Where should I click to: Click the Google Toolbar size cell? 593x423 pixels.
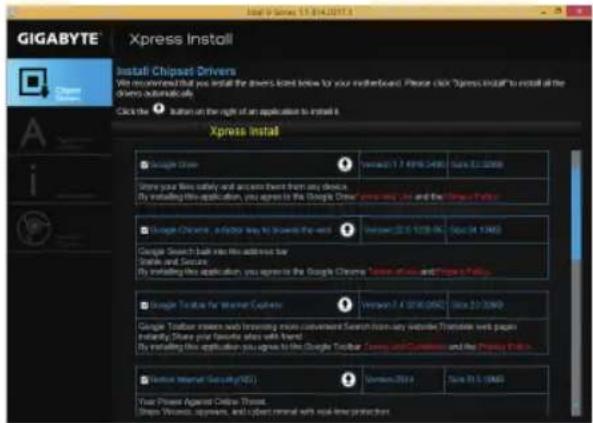(498, 305)
